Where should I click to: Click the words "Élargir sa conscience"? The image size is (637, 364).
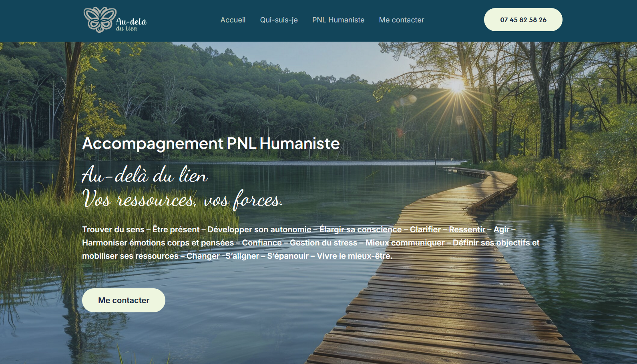pyautogui.click(x=360, y=229)
